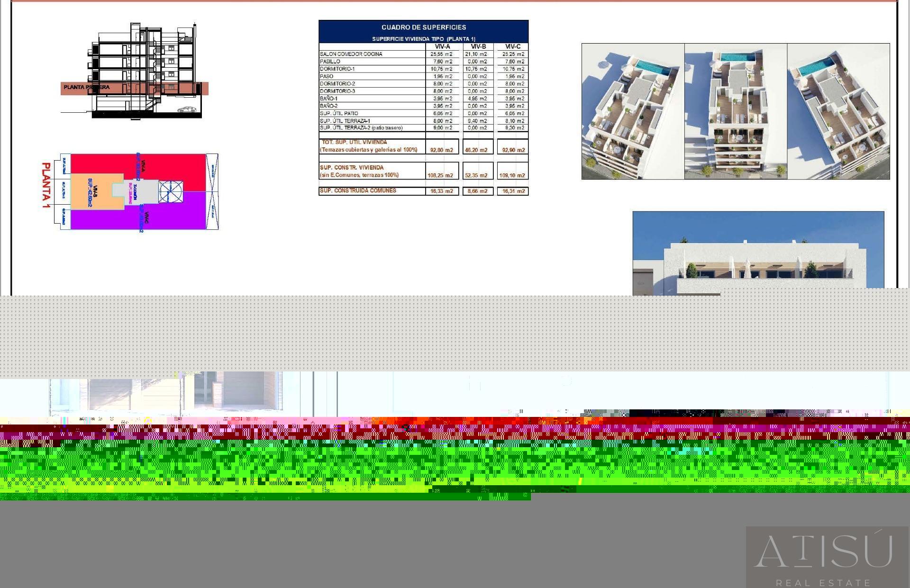Click the VIV-A column header
This screenshot has width=910, height=588.
tap(442, 46)
